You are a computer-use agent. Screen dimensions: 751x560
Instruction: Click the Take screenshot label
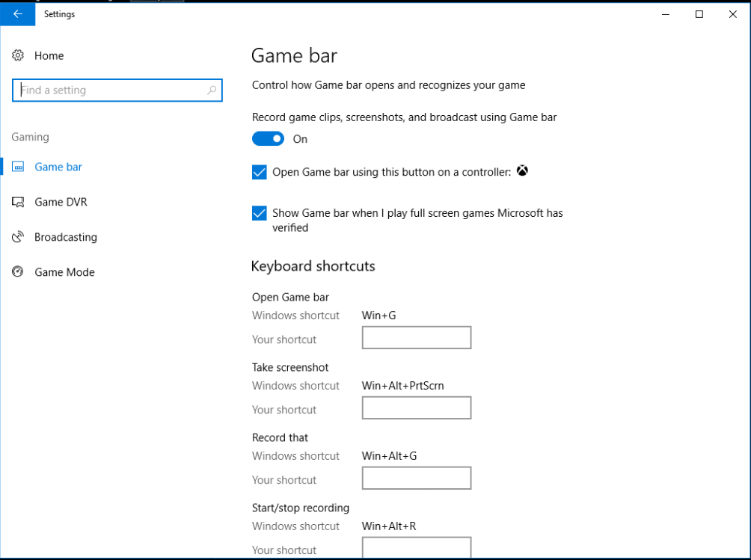[290, 367]
